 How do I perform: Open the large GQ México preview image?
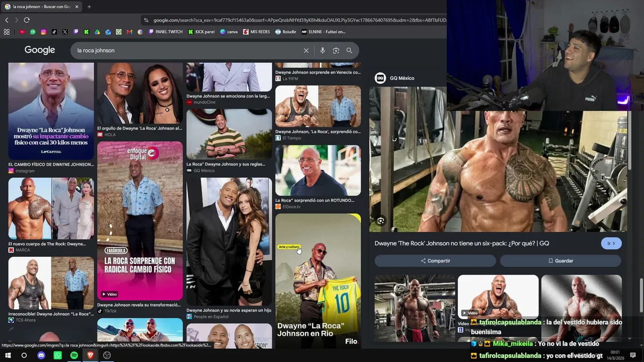[498, 159]
